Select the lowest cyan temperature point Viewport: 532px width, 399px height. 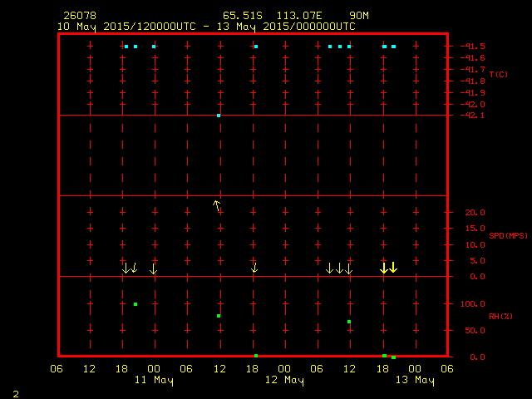click(219, 116)
